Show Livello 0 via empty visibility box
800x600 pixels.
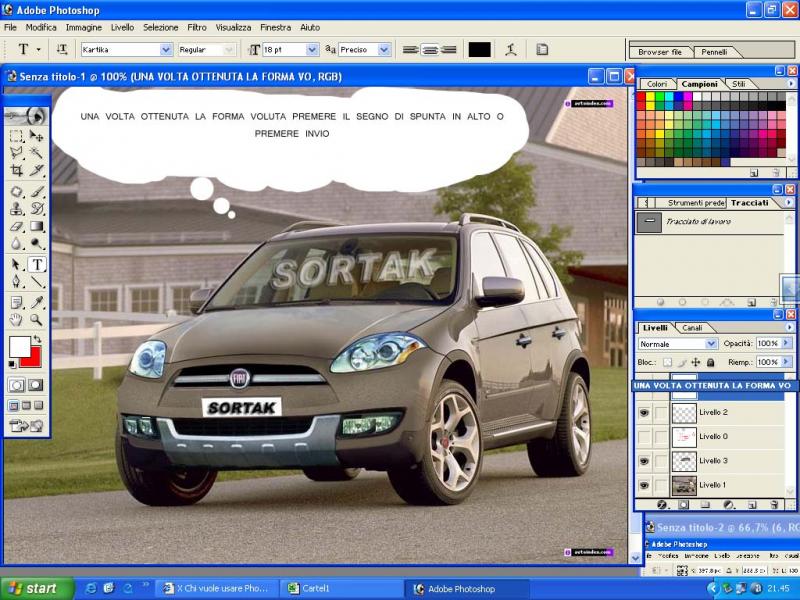click(x=644, y=437)
